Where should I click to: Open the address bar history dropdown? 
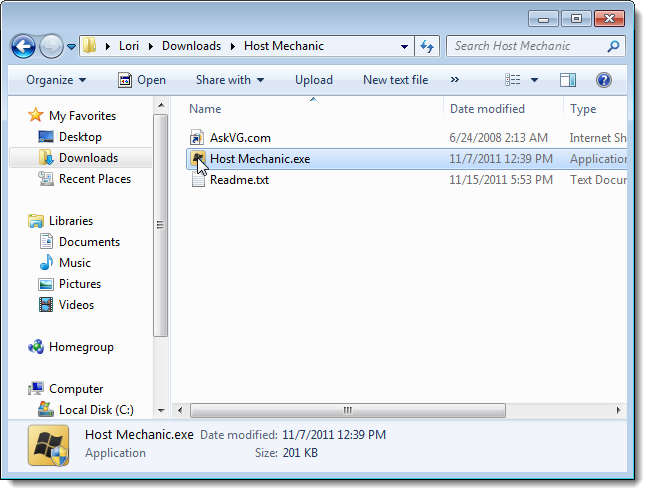[404, 46]
